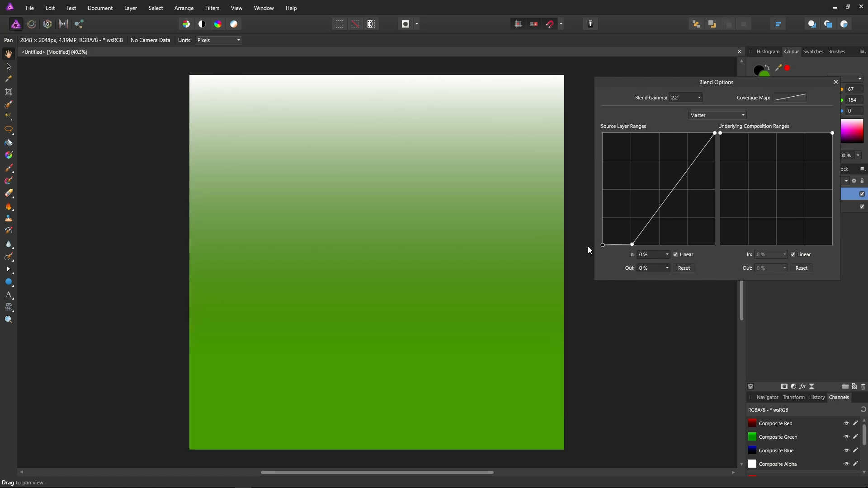Uncheck Linear for Underlying Composition Ranges
The image size is (868, 488).
pos(793,254)
